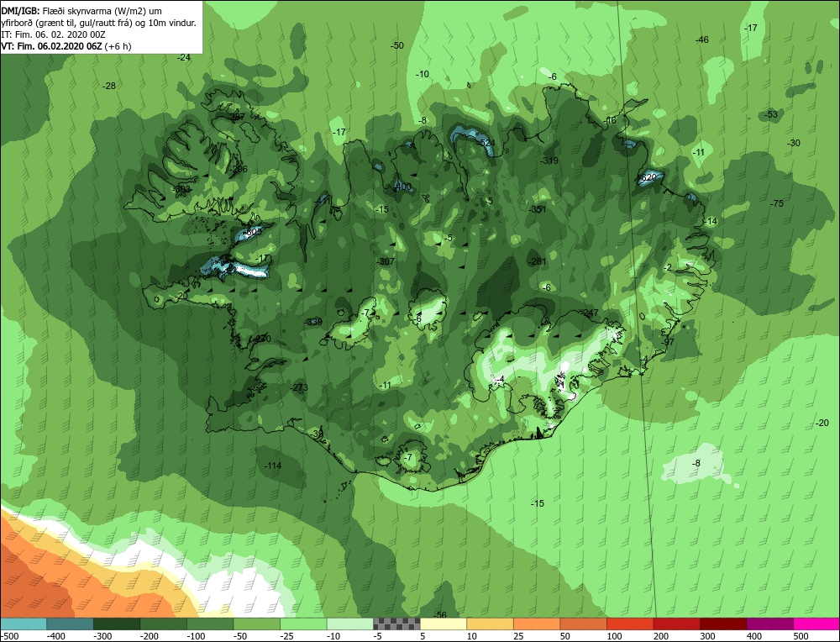Select the dark maroon 300 to 400 swatch

tap(723, 624)
